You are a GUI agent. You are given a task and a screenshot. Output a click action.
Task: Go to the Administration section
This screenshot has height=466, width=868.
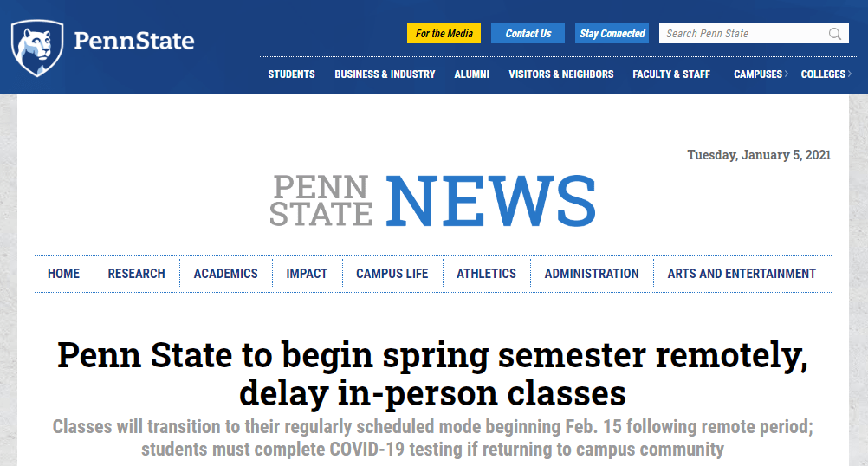tap(591, 274)
